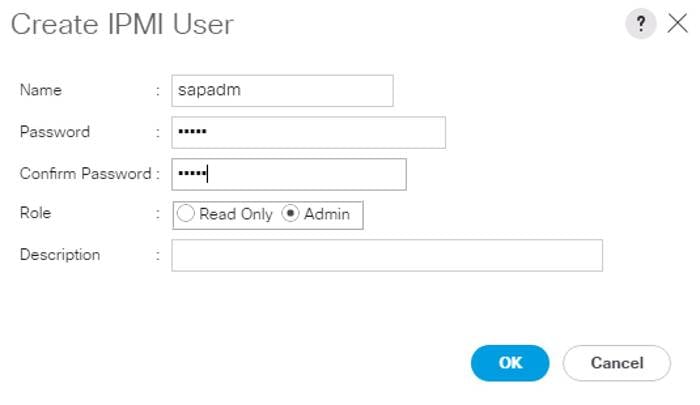Focus the Confirm Password input field
700x405 pixels.
(289, 174)
